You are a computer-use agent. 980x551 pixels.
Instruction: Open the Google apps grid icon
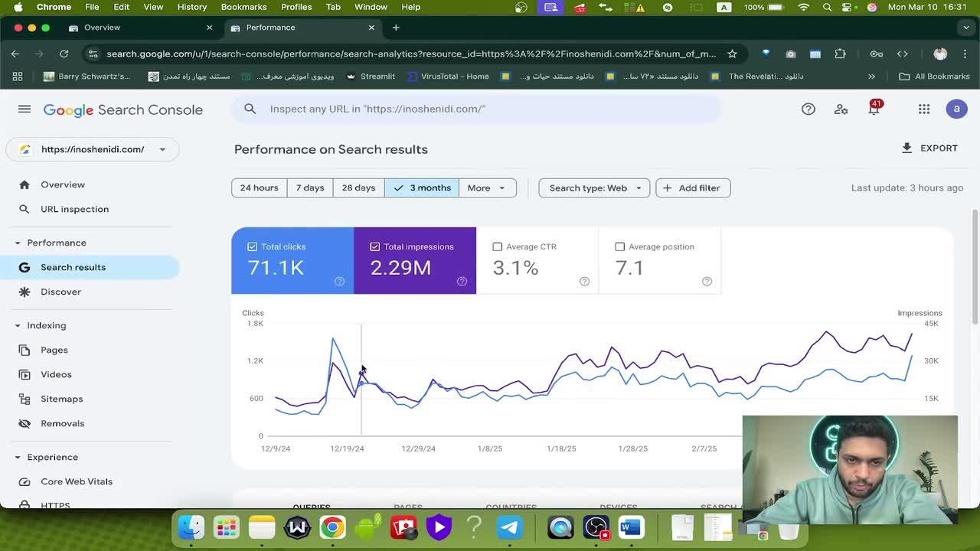click(924, 109)
